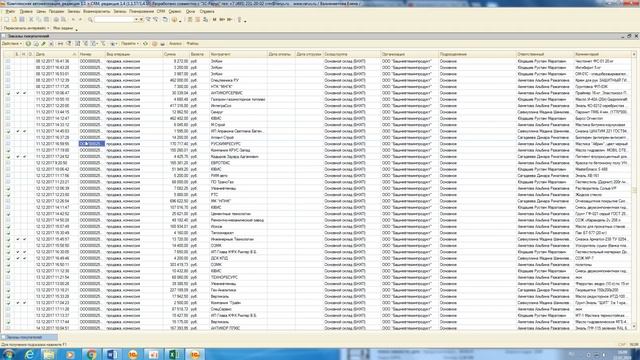Screen dimensions: 640x360
Task: Click the green Add order icon
Action: point(28,44)
